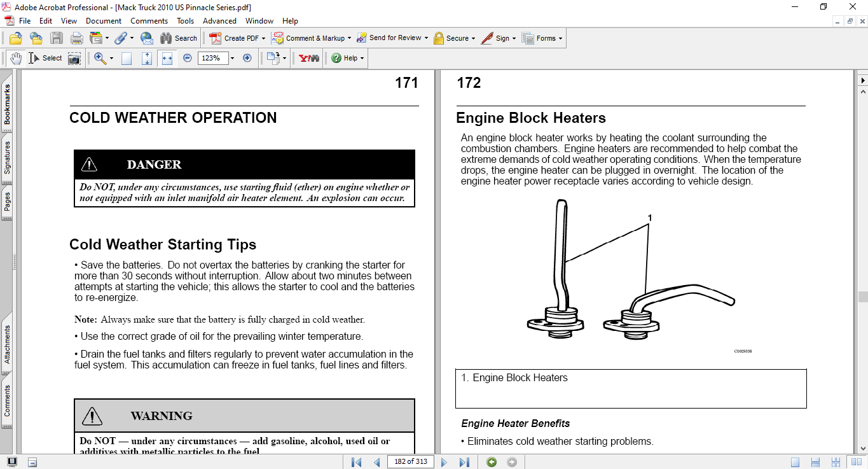Expand the Create PDF dropdown
Image resolution: width=868 pixels, height=469 pixels.
tap(263, 38)
